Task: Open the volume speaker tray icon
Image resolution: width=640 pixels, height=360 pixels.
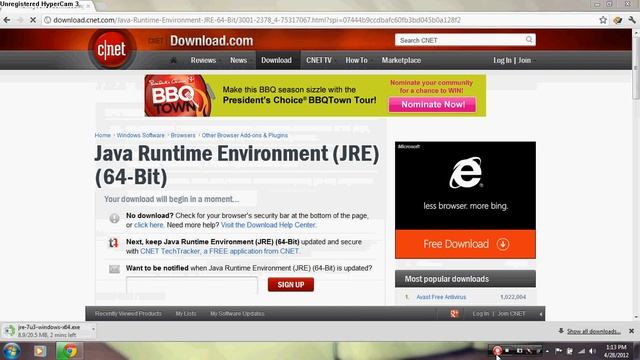Action: (x=593, y=351)
